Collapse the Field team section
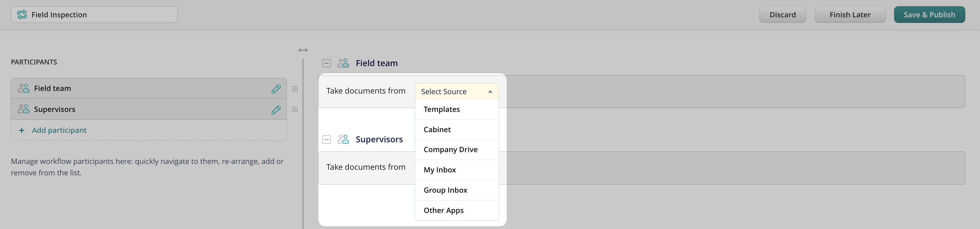 point(326,63)
